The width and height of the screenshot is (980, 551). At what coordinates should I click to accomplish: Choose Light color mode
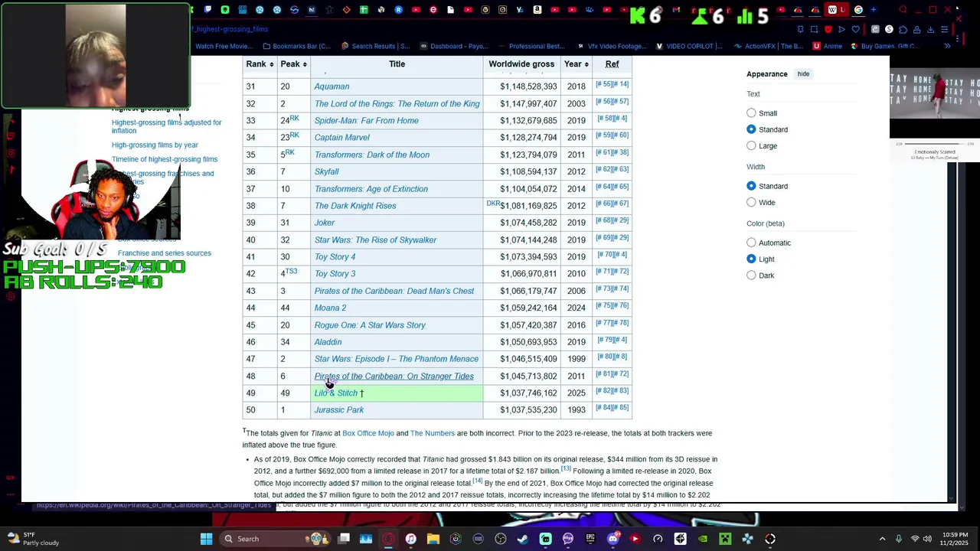(751, 259)
